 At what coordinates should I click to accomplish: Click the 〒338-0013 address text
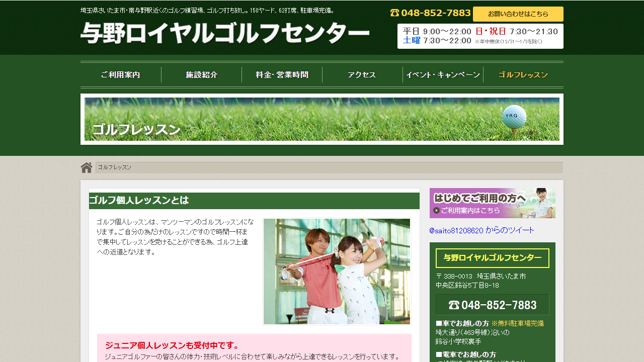[x=480, y=281]
